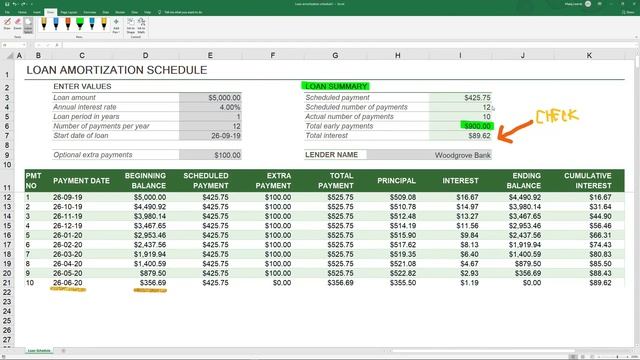Open the Add Pen dropdown
The image size is (640, 360).
coord(116,25)
